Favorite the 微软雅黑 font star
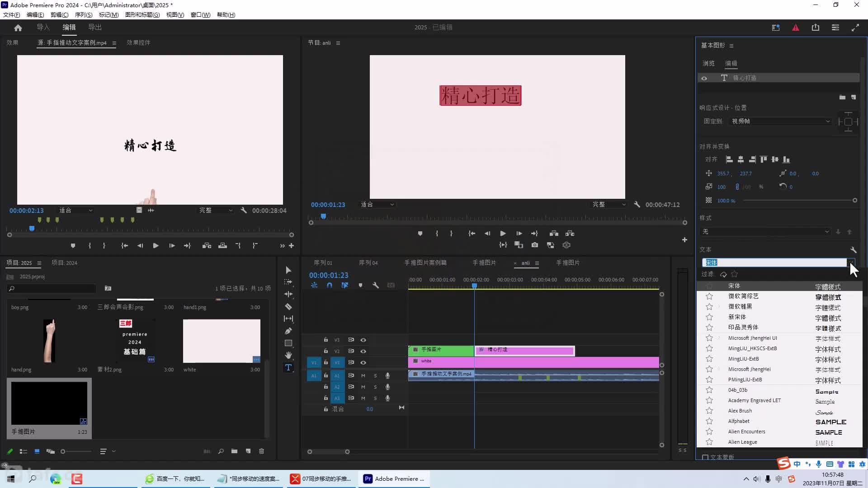 click(709, 306)
